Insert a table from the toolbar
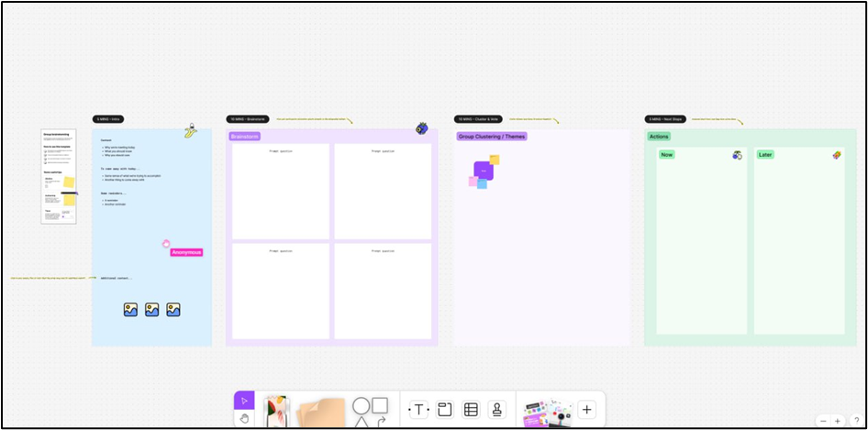Image resolution: width=868 pixels, height=430 pixels. pyautogui.click(x=471, y=410)
